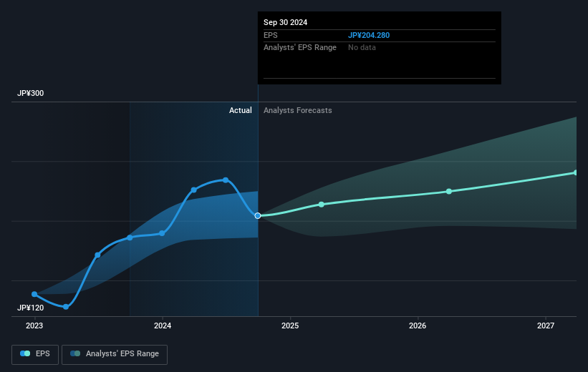The image size is (588, 372).
Task: Click the 'Sep 30 2024' tooltip date
Action: point(285,22)
